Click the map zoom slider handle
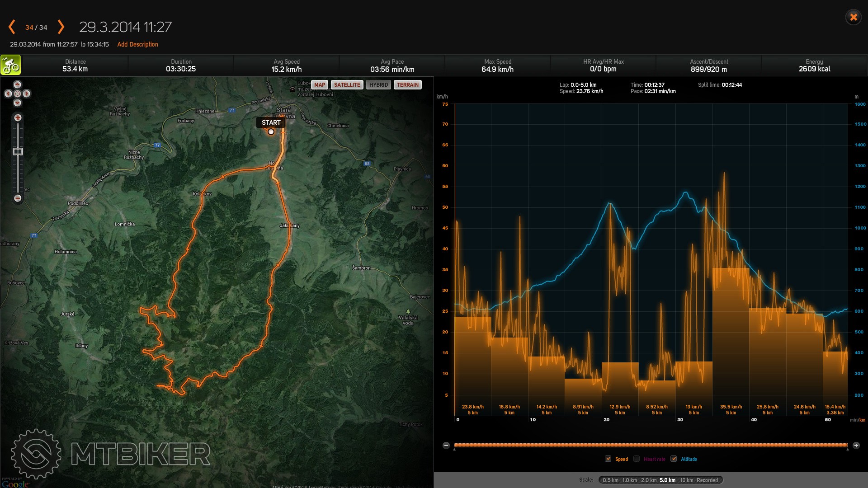Image resolution: width=868 pixels, height=488 pixels. (x=18, y=151)
